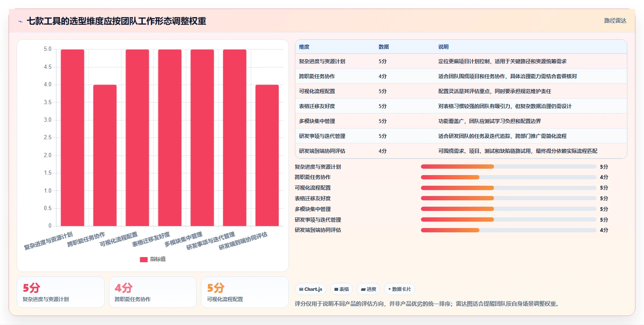The width and height of the screenshot is (644, 325).
Task: Click the Chart.js chip
Action: (x=311, y=289)
